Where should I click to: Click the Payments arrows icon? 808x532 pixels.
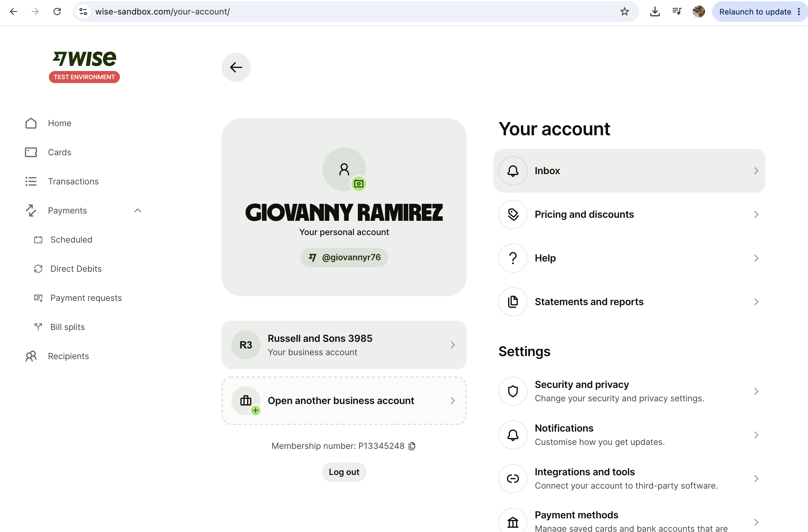31,211
